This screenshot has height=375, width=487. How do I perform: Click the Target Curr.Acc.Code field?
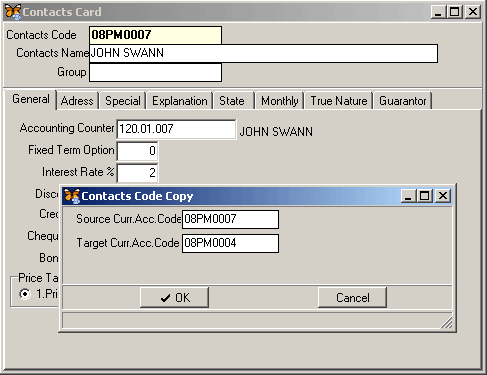[230, 243]
